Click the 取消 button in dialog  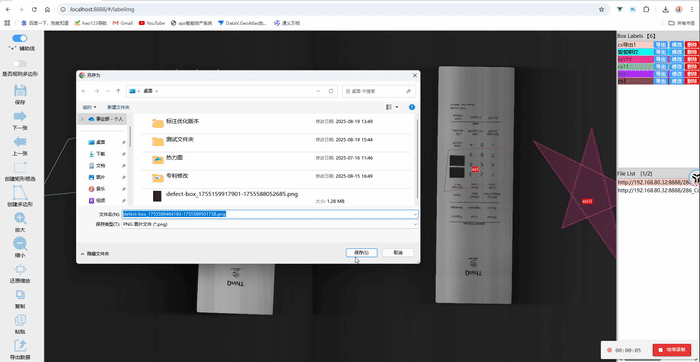pos(398,253)
